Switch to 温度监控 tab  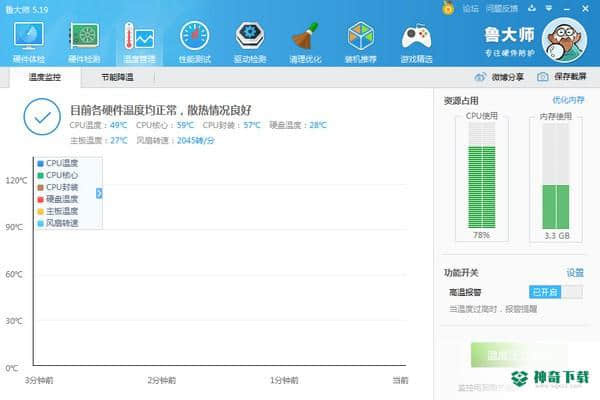pos(45,77)
